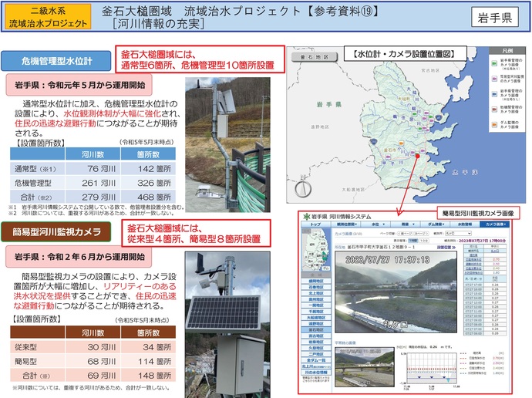The height and width of the screenshot is (398, 532).
Task: Click the live camera image dated 2023/07/27
Action: tap(396, 292)
